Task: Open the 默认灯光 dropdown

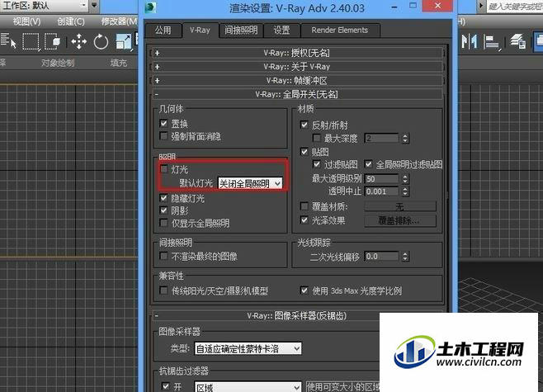Action: tap(250, 183)
